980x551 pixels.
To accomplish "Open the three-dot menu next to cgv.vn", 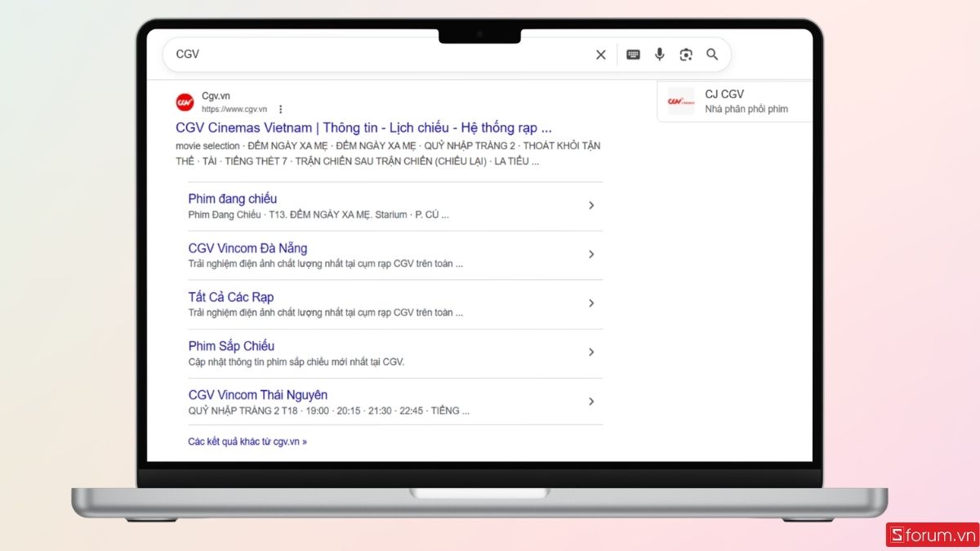I will (280, 109).
